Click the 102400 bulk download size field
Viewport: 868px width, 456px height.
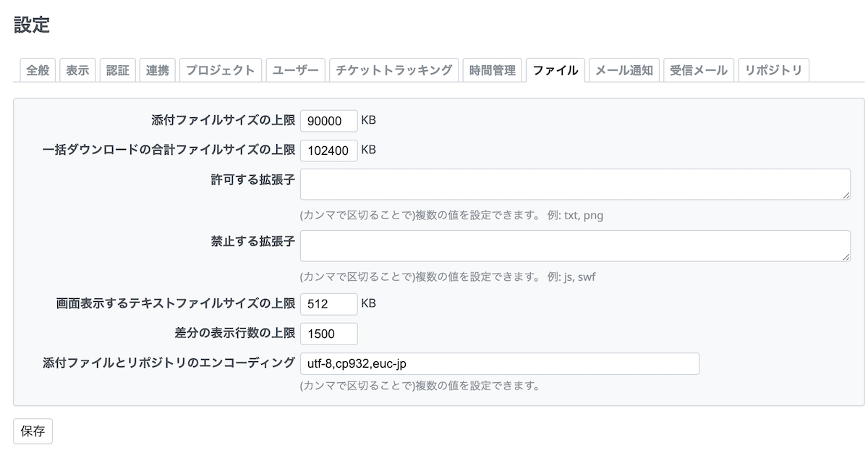click(328, 151)
